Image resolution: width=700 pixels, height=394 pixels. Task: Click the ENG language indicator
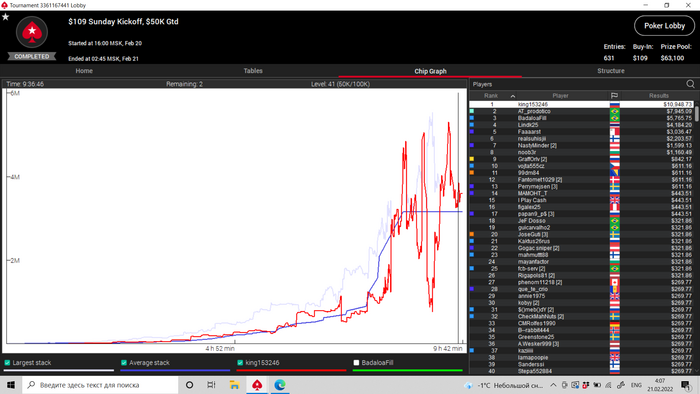[636, 385]
